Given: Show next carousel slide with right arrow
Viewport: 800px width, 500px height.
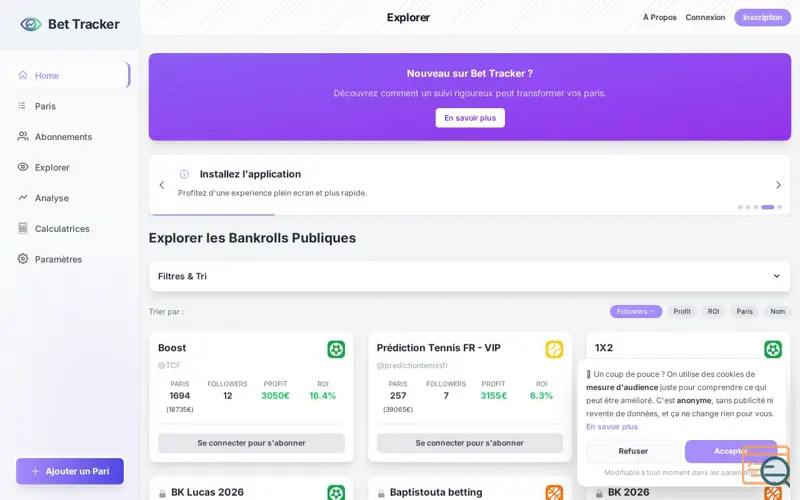Looking at the screenshot, I should coord(778,185).
